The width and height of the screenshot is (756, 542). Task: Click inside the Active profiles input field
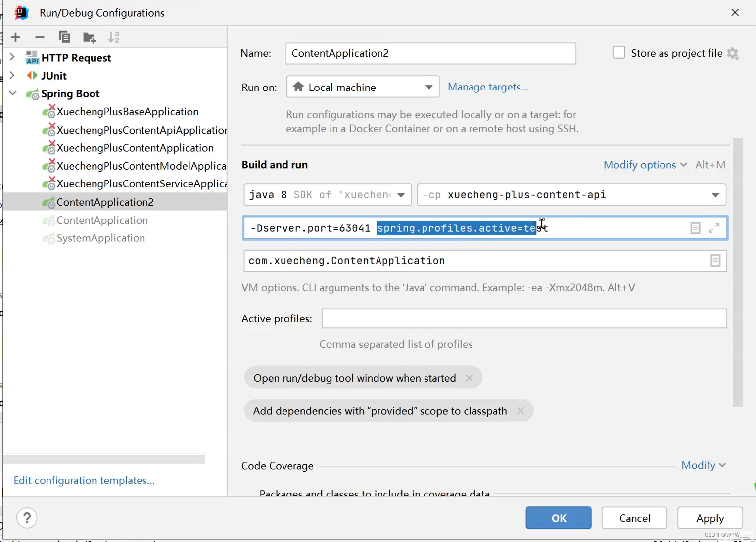524,318
